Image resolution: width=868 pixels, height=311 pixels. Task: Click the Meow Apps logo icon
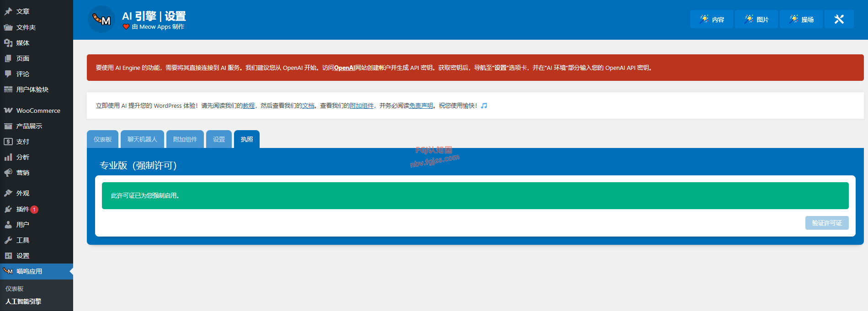101,19
